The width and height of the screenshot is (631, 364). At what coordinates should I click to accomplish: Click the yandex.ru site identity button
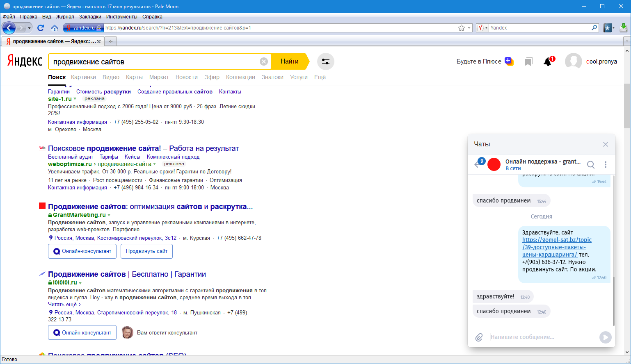[x=83, y=28]
